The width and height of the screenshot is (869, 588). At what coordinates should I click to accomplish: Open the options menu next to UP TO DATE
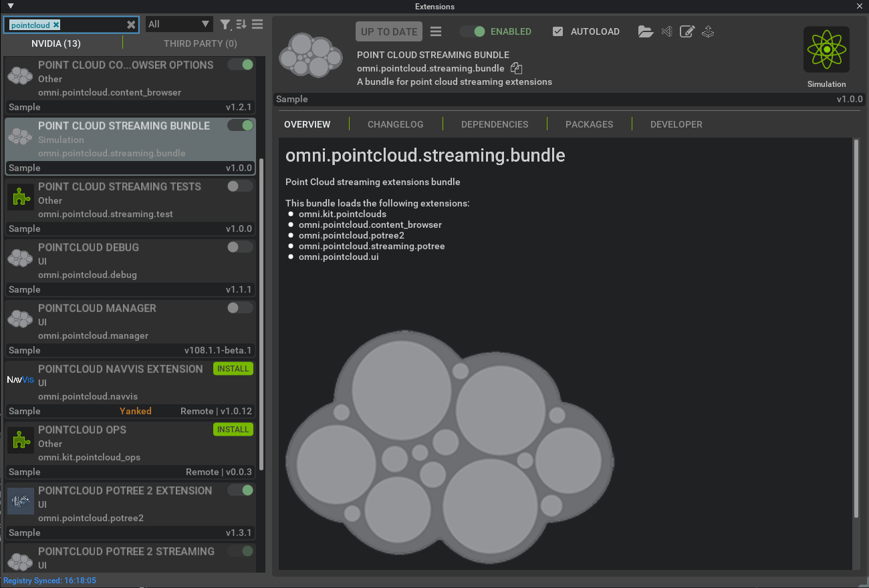[436, 31]
